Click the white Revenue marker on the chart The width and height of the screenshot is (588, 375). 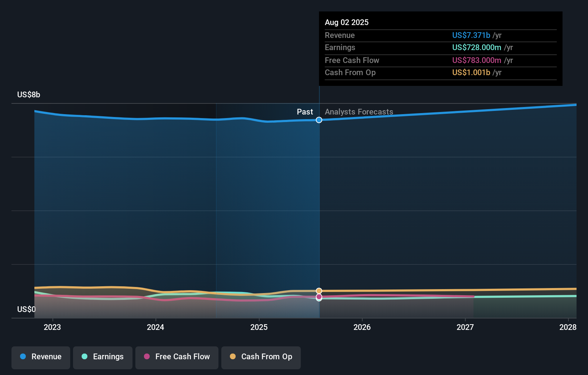[319, 120]
